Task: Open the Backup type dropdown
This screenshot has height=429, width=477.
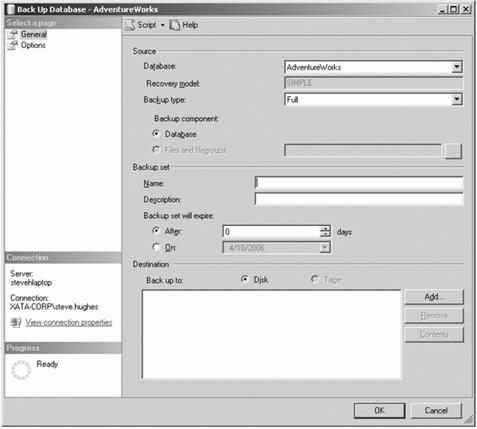Action: coord(457,99)
